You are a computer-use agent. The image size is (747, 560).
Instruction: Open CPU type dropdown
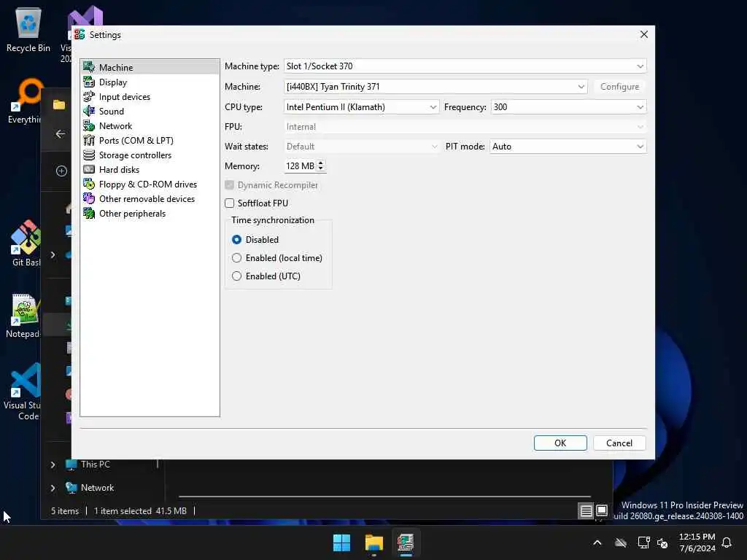tap(361, 107)
